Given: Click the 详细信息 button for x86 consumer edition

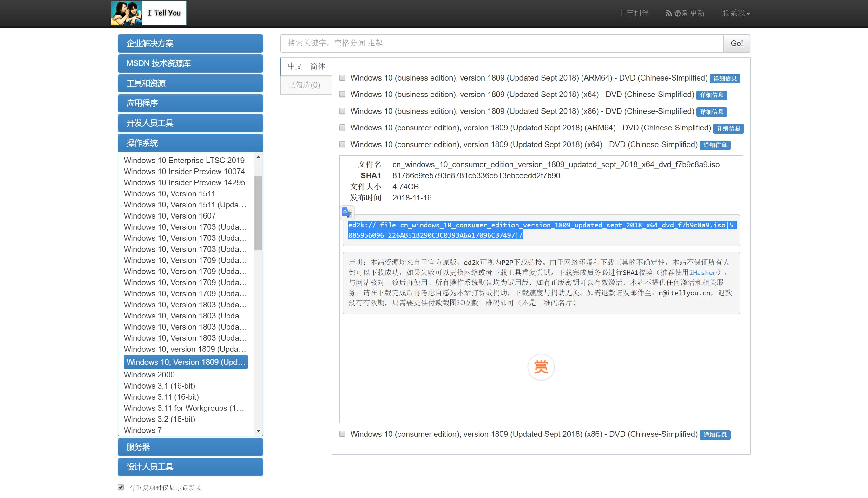Looking at the screenshot, I should coord(715,434).
